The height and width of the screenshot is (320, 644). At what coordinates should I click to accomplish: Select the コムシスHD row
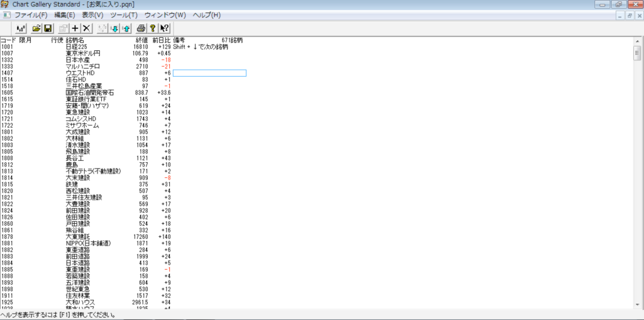click(x=86, y=119)
